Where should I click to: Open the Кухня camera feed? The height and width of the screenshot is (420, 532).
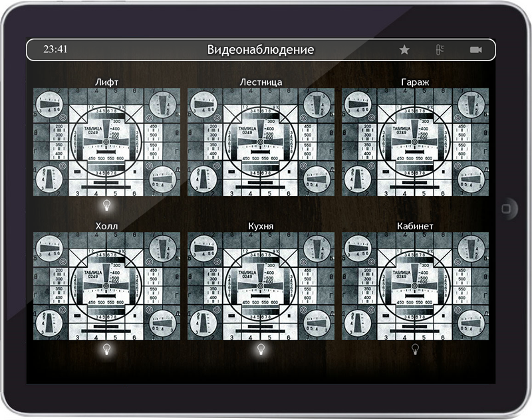(x=261, y=286)
